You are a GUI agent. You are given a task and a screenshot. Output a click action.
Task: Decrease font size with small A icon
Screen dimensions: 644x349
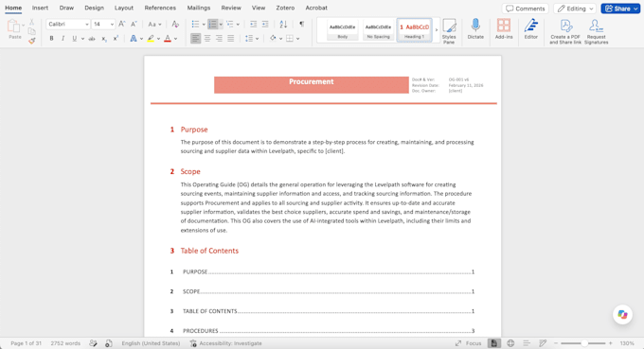pyautogui.click(x=134, y=25)
